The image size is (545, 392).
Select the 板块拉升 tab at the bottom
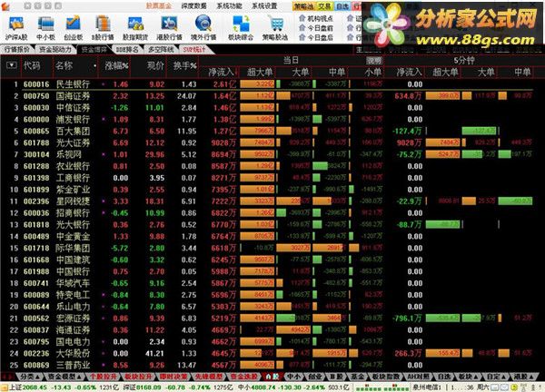click(138, 377)
